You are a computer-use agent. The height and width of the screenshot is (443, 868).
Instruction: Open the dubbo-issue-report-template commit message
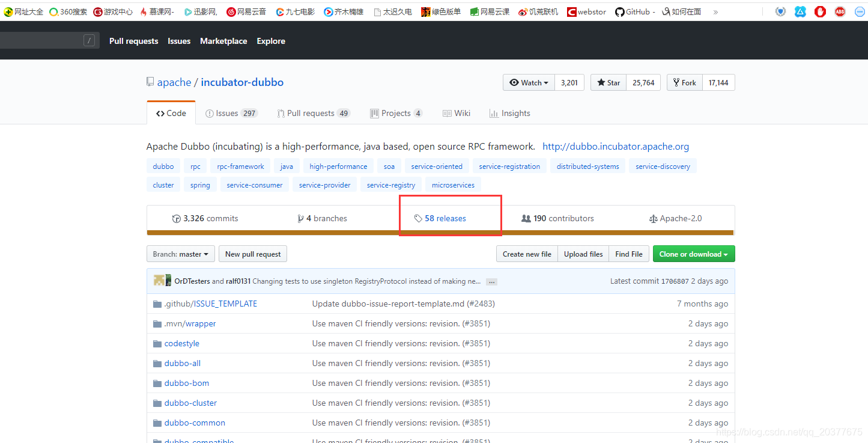click(404, 304)
